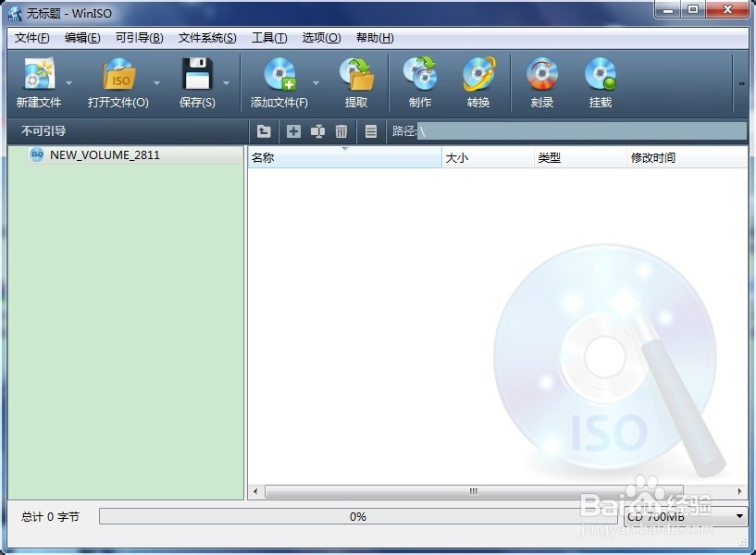Open the 文件(F) menu
Viewport: 756px width, 555px height.
click(31, 38)
